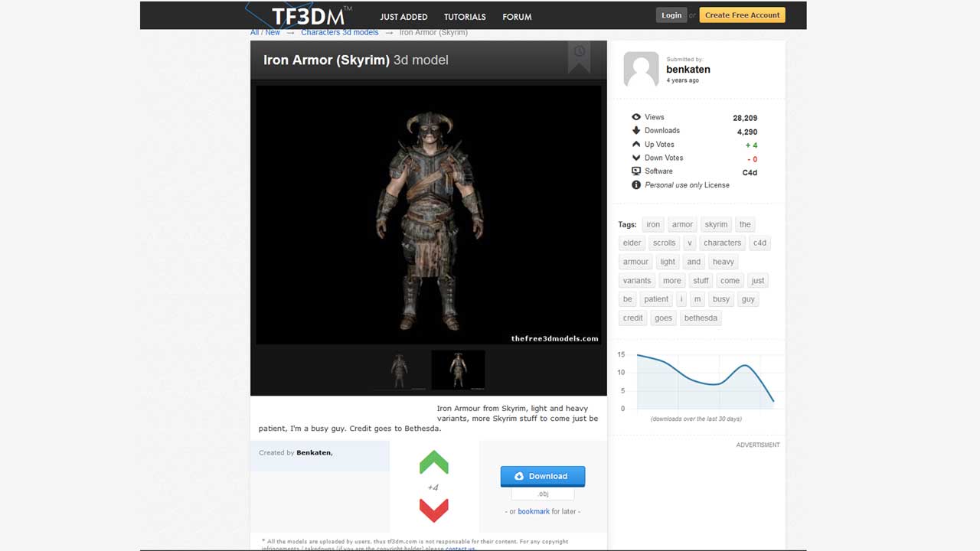Click the Up Votes chevron icon
980x551 pixels.
(x=635, y=144)
